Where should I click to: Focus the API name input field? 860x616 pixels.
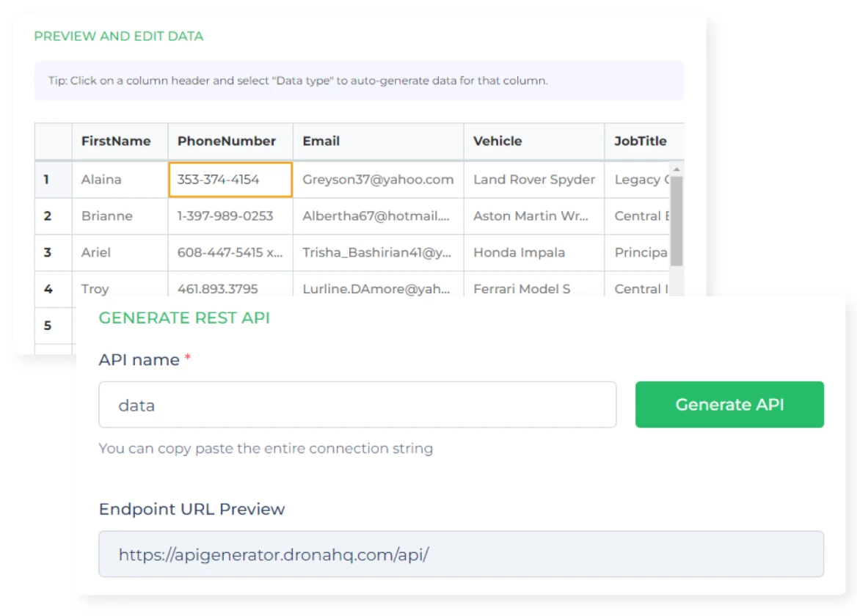(x=357, y=405)
